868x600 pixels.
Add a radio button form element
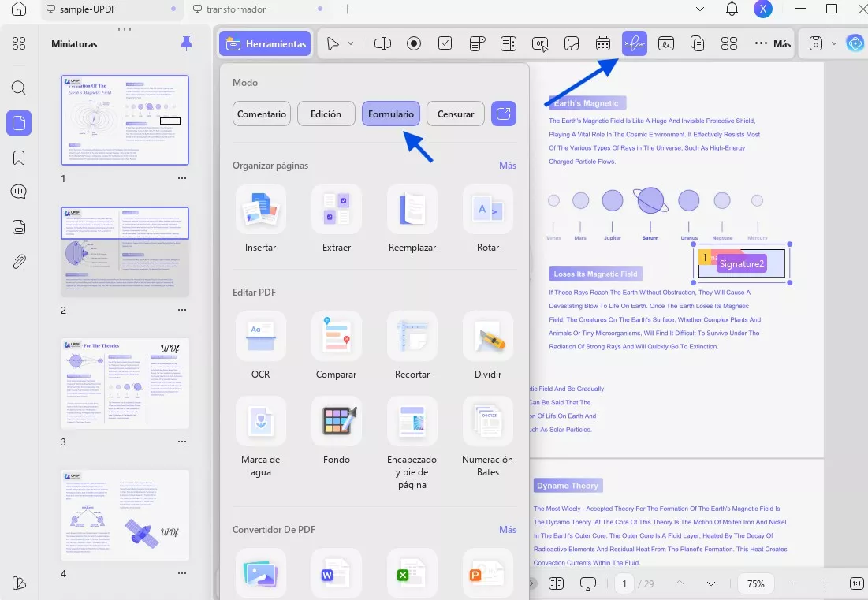414,43
